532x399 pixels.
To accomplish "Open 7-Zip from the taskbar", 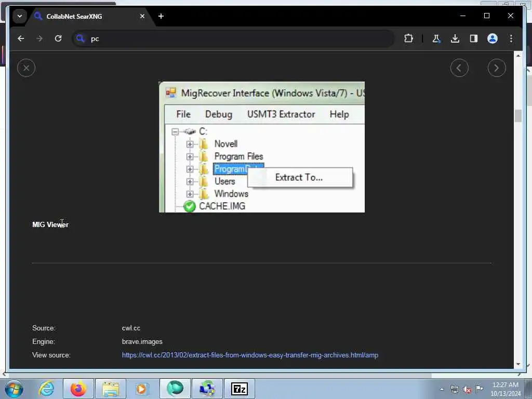I will [x=240, y=389].
